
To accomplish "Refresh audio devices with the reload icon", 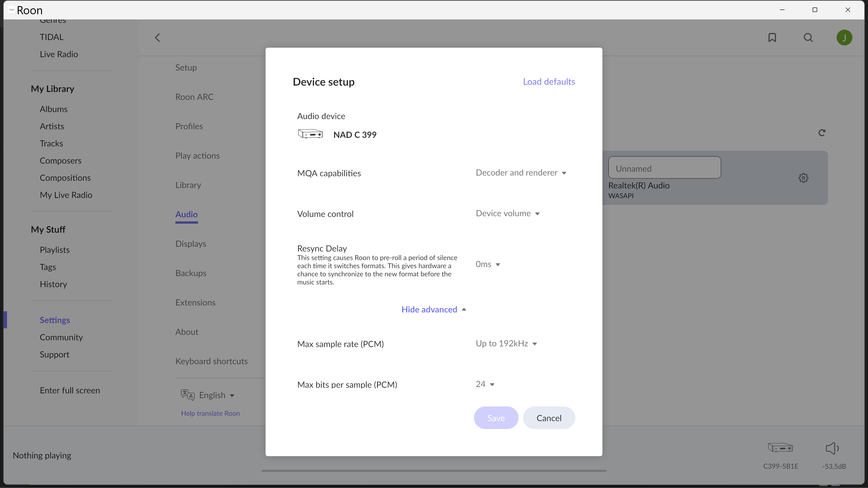I will pos(821,133).
